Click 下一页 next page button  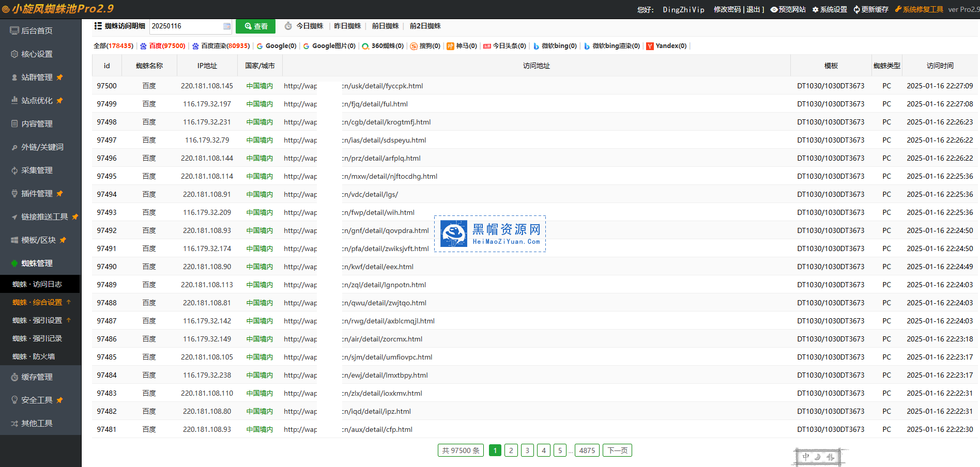click(617, 450)
